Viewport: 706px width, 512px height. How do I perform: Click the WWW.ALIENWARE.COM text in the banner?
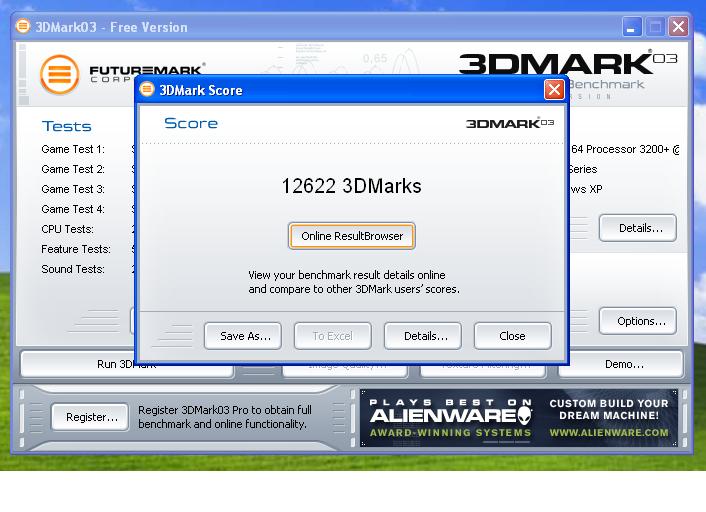pyautogui.click(x=609, y=433)
